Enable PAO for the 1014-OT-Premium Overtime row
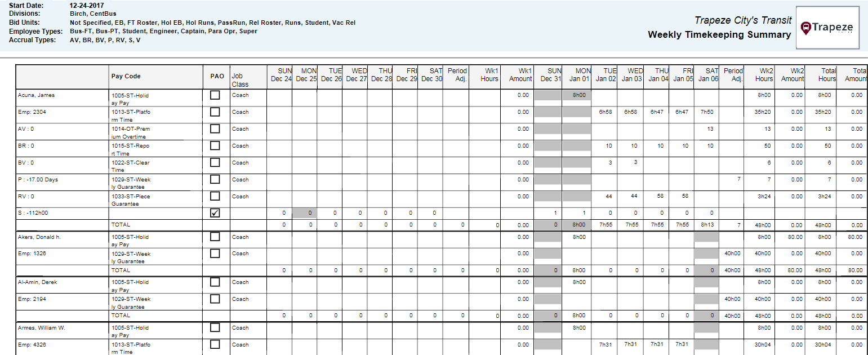Viewport: 868px width, 355px height. pos(216,128)
